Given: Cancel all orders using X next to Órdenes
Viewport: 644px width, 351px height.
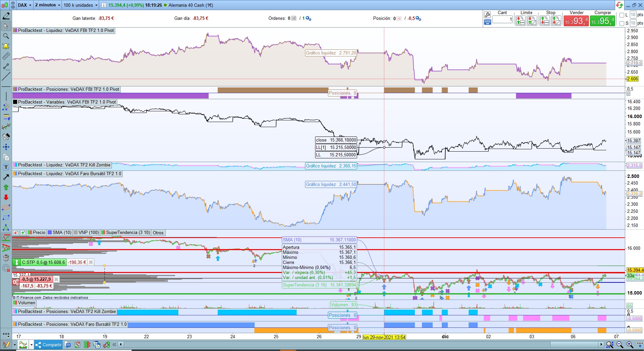Looking at the screenshot, I should tap(294, 18).
